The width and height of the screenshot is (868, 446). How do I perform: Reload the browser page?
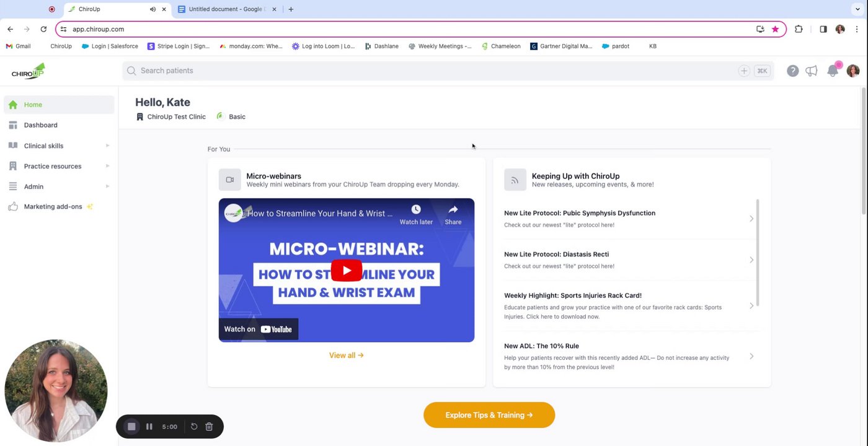pos(43,29)
